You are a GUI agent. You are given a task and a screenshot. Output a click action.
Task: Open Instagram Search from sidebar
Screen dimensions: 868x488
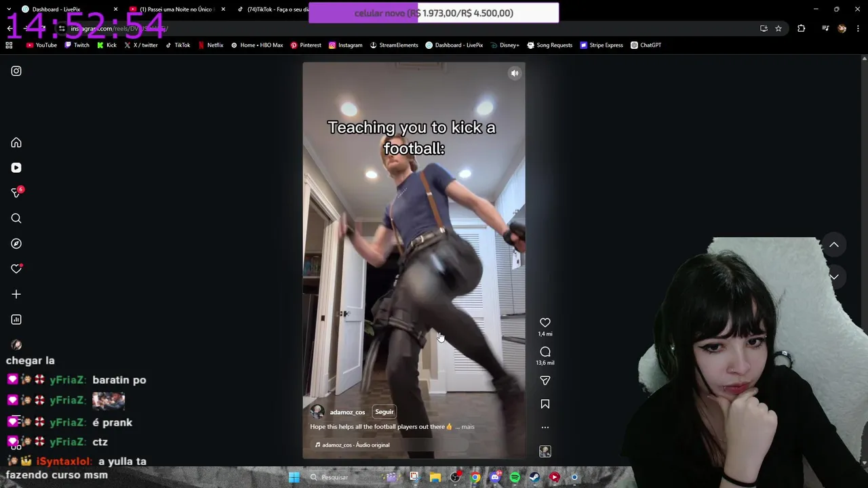[16, 218]
